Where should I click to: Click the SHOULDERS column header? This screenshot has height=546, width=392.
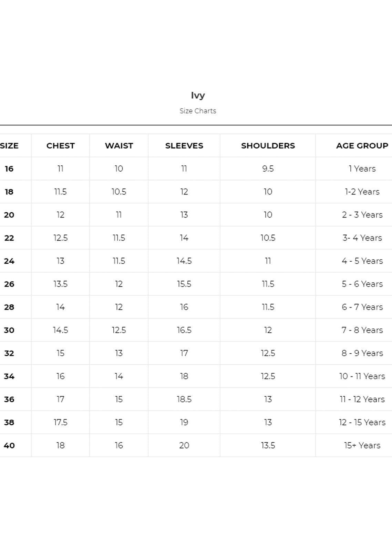pos(268,146)
